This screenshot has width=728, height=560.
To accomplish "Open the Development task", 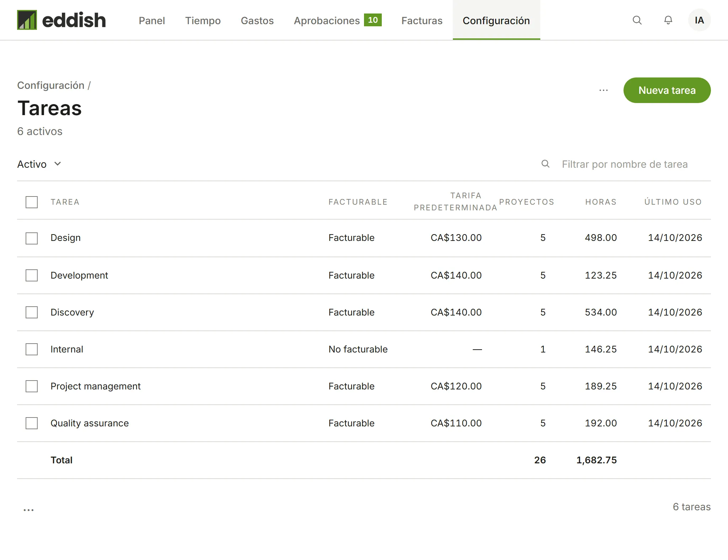I will point(79,275).
